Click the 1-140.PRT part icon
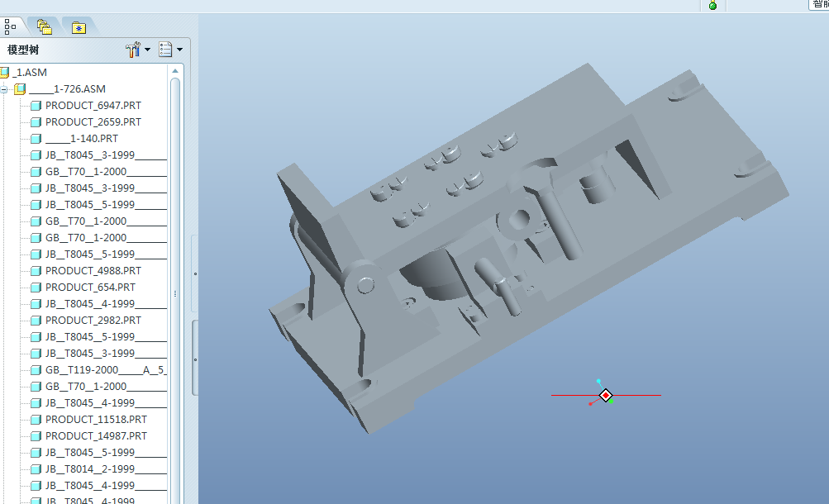Image resolution: width=829 pixels, height=504 pixels. 36,139
